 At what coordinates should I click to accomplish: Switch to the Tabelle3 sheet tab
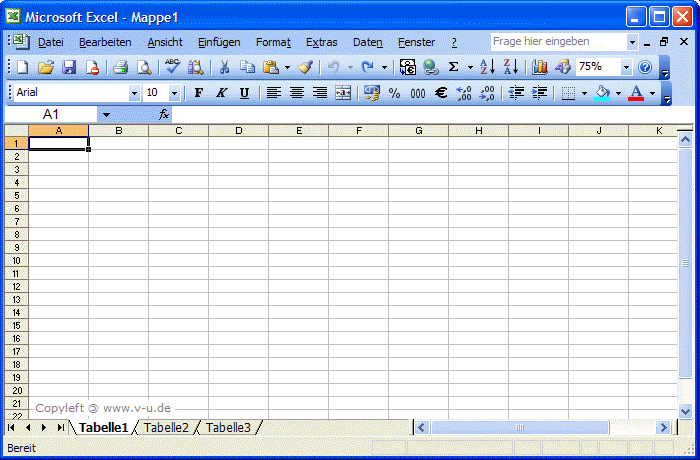tap(228, 428)
